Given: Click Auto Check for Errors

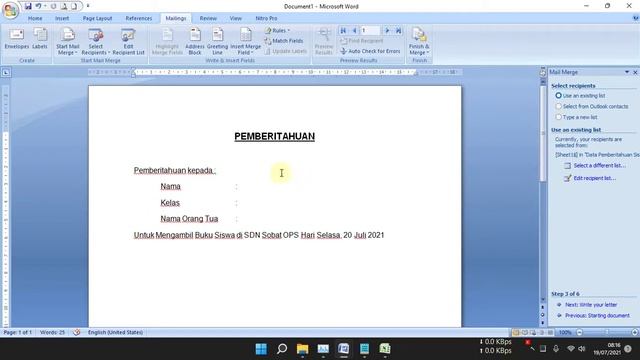Looking at the screenshot, I should 370,51.
